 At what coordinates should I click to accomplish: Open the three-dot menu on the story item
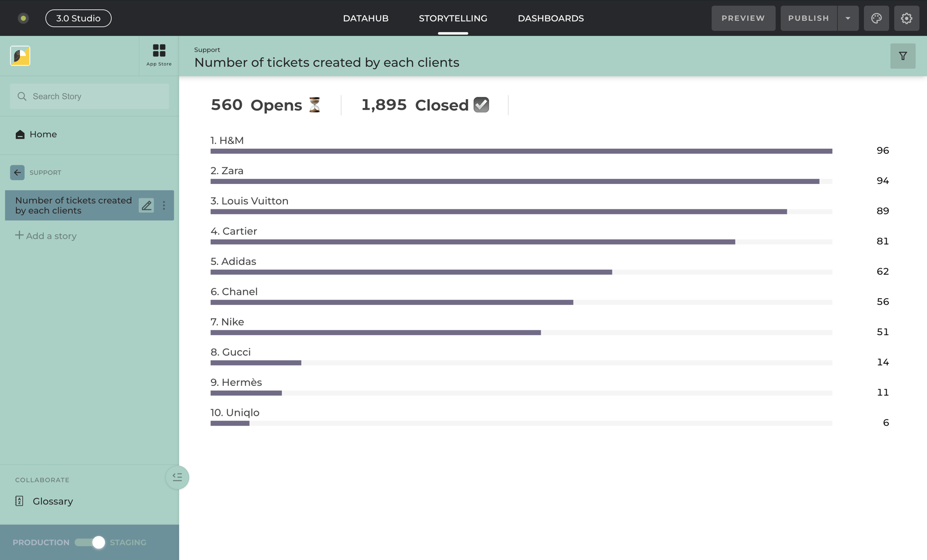coord(164,205)
